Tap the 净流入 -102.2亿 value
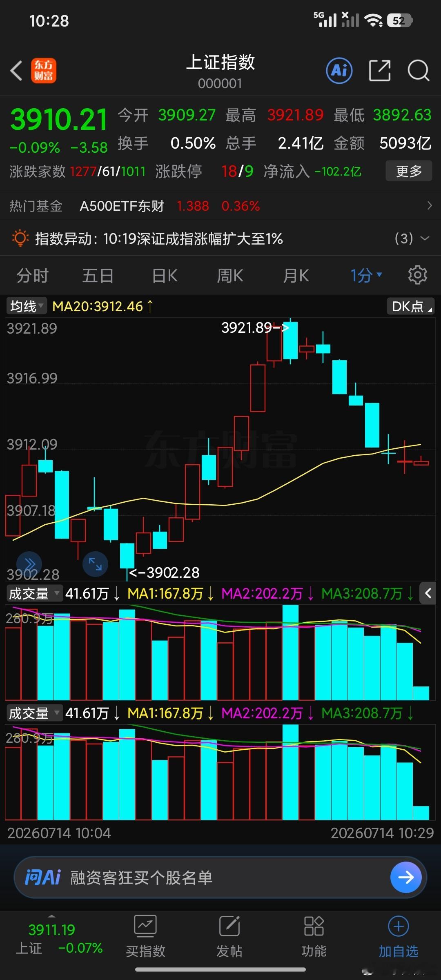 [x=338, y=171]
